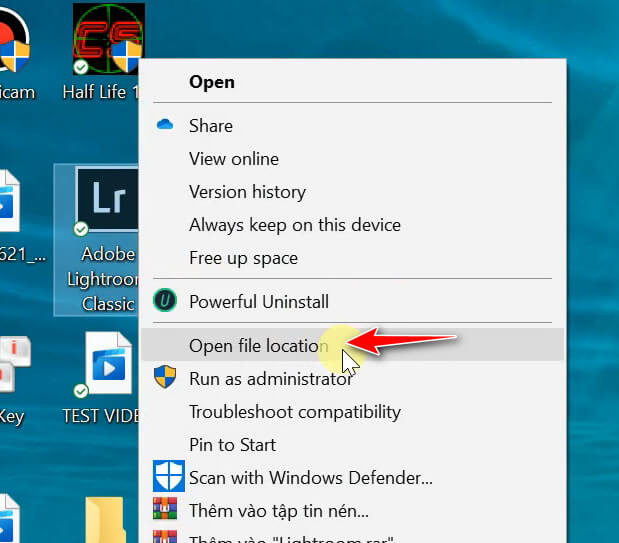Click the WinRAR icon beside Thêm vào tập tin nén
The height and width of the screenshot is (543, 619).
coord(164,510)
